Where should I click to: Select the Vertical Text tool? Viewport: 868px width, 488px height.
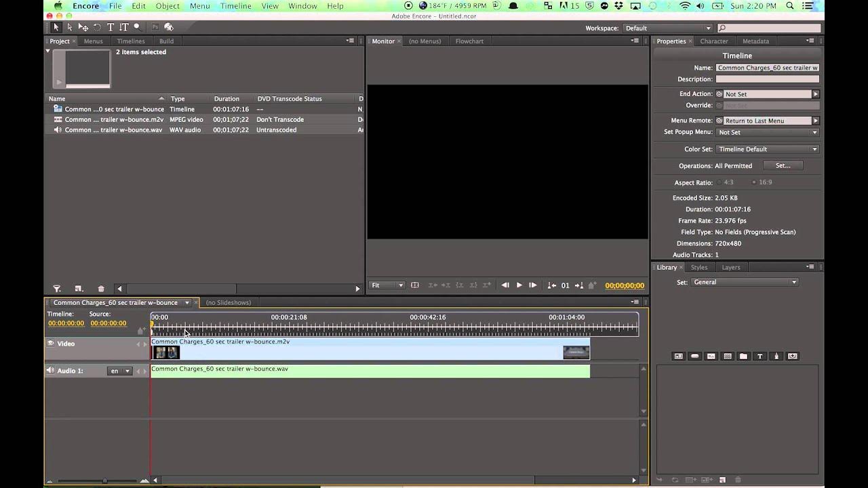124,27
